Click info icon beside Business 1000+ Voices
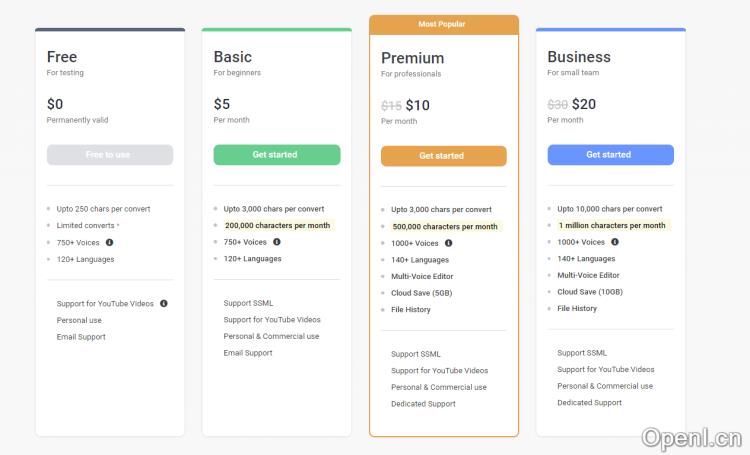The height and width of the screenshot is (455, 750). coord(614,241)
